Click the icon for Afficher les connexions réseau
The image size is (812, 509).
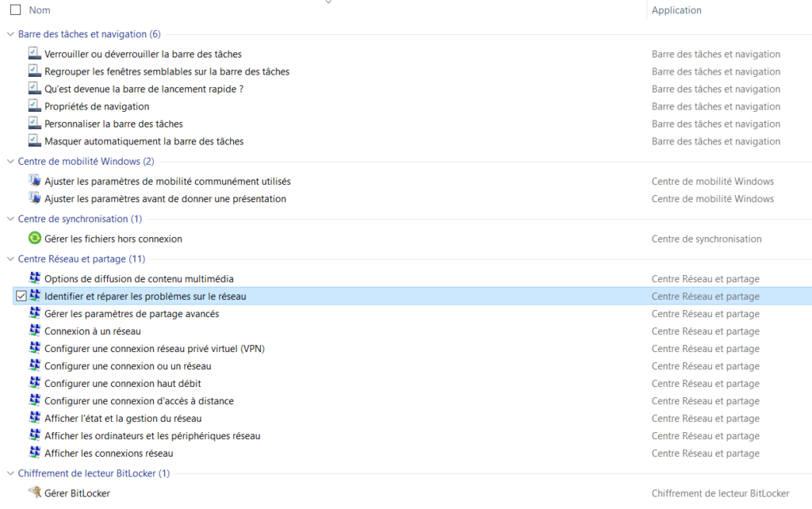[34, 453]
